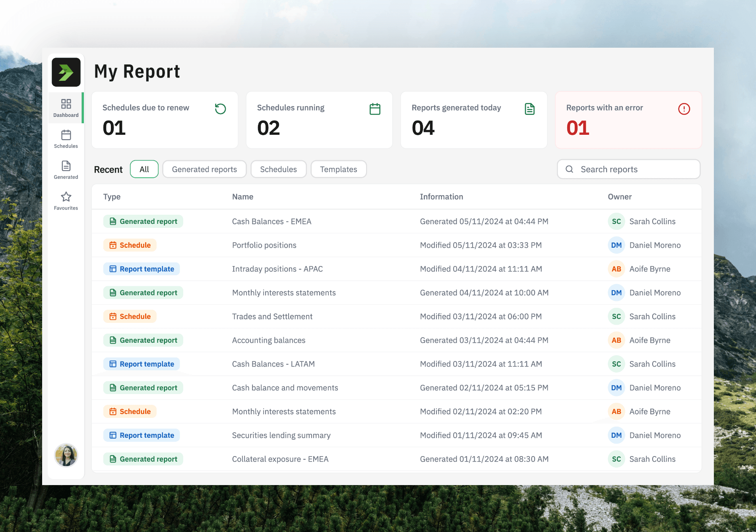The height and width of the screenshot is (532, 756).
Task: Click DM avatar in Portfolio positions row
Action: 616,245
